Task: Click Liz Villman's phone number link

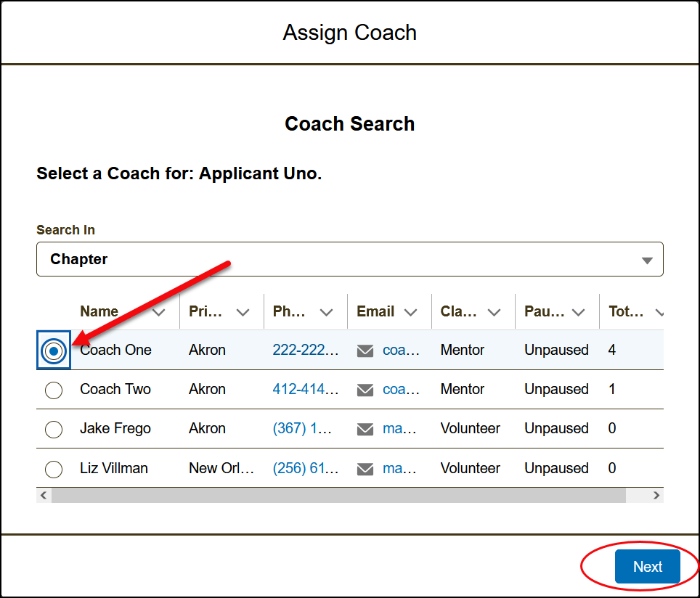Action: (305, 468)
